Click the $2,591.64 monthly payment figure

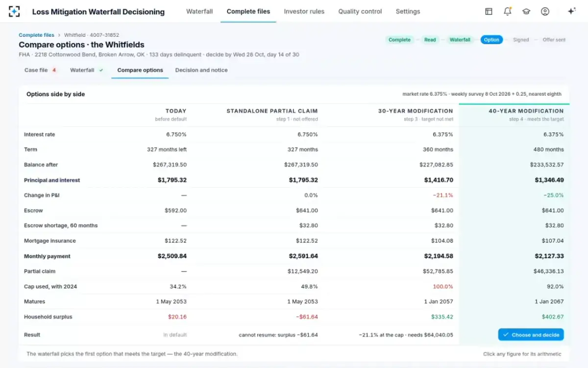click(x=303, y=256)
